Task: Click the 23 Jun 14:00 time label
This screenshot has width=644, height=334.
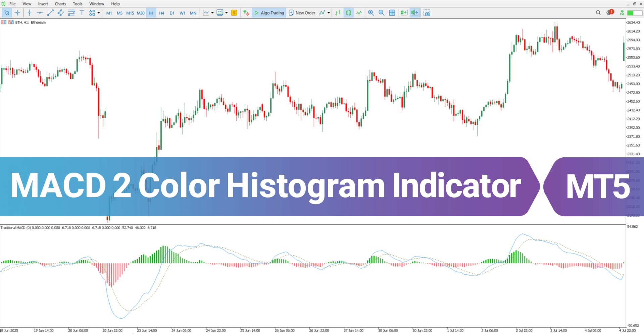Action: point(147,330)
